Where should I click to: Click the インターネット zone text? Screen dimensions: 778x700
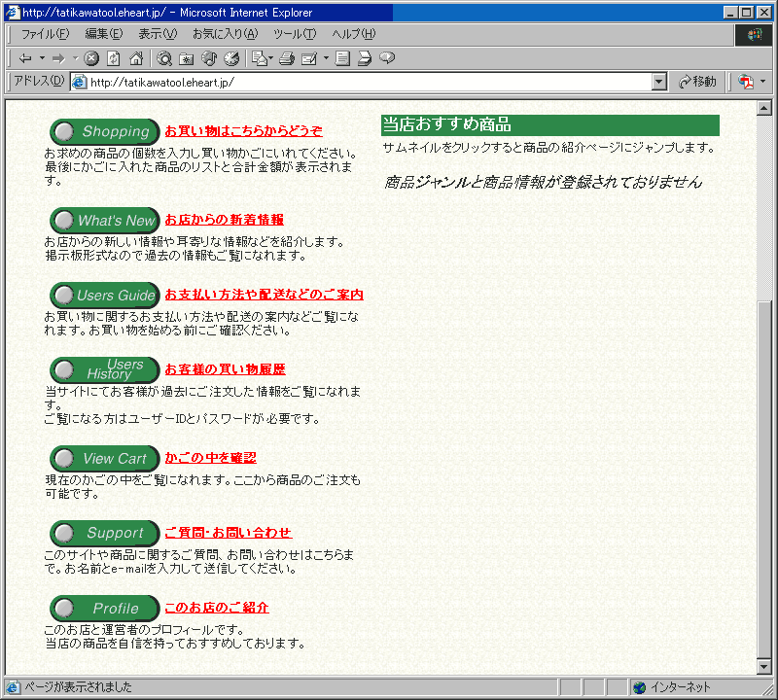(x=680, y=687)
